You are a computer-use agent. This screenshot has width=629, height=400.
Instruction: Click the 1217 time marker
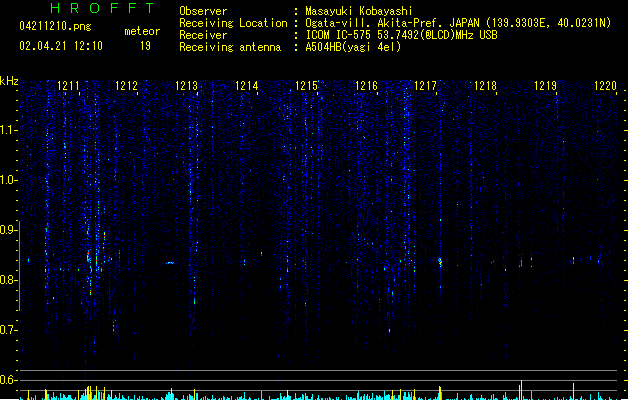(x=425, y=86)
